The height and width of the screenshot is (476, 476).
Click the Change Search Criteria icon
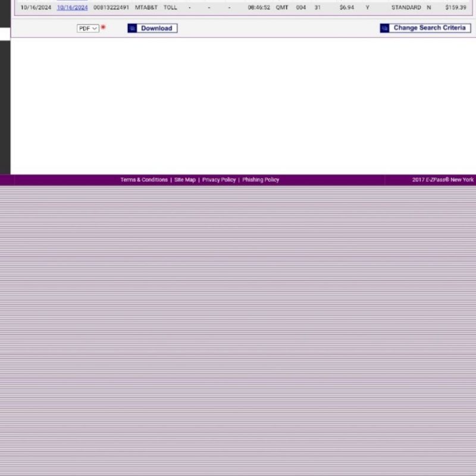(384, 28)
